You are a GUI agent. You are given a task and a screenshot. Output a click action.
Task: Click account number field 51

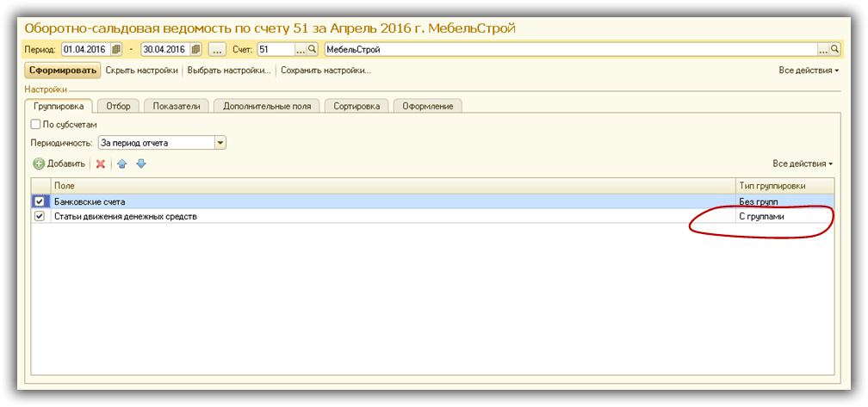276,49
